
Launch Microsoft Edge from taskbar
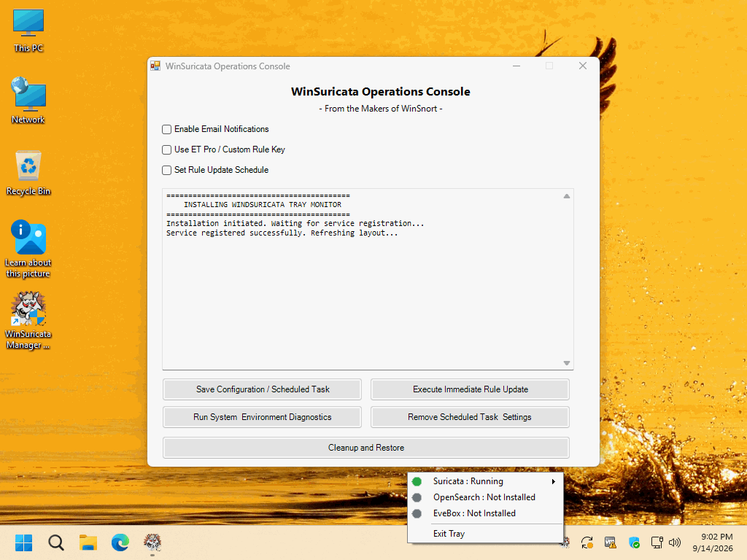coord(120,542)
